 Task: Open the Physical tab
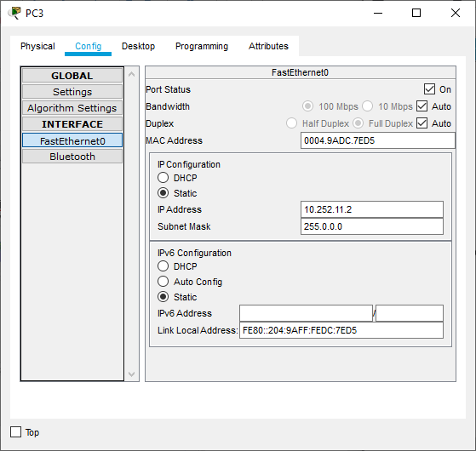(x=37, y=46)
